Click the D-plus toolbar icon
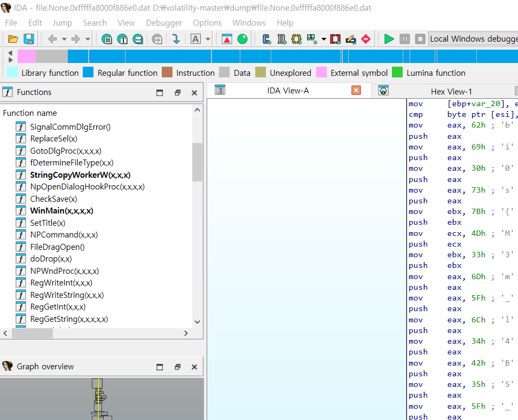This screenshot has width=518, height=420. (281, 39)
